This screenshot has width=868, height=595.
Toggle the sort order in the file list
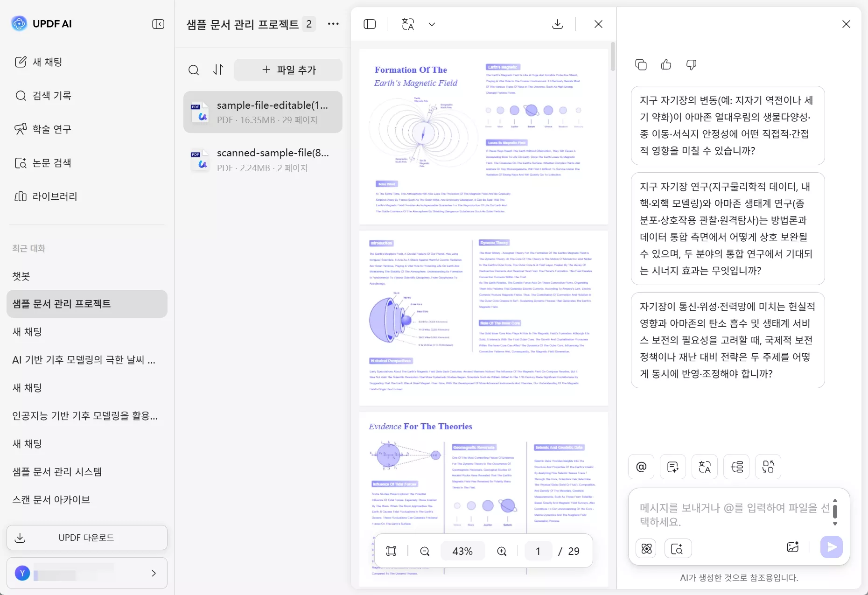(218, 70)
